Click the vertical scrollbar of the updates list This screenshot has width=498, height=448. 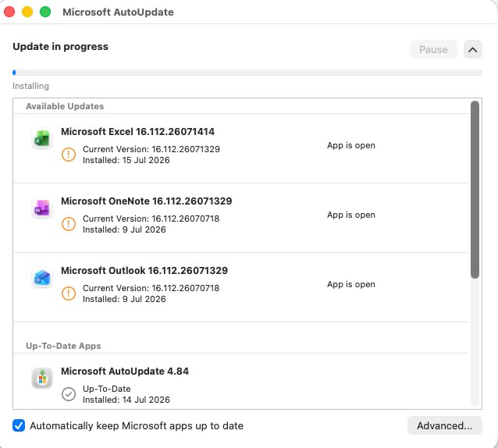(x=475, y=190)
